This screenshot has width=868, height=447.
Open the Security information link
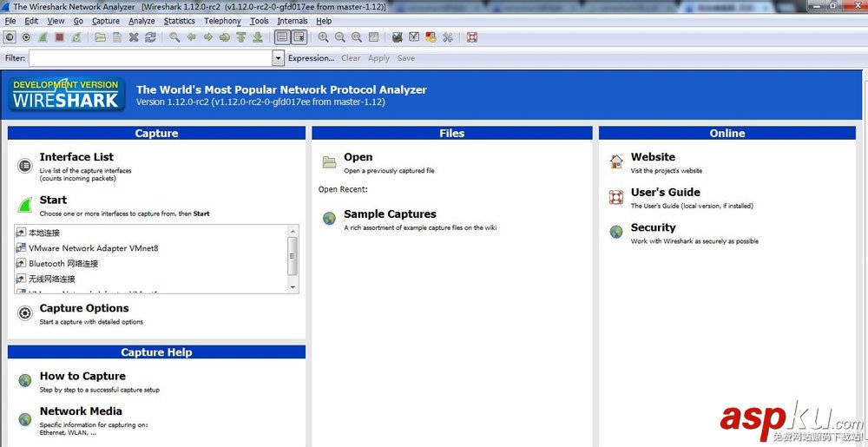(x=654, y=227)
